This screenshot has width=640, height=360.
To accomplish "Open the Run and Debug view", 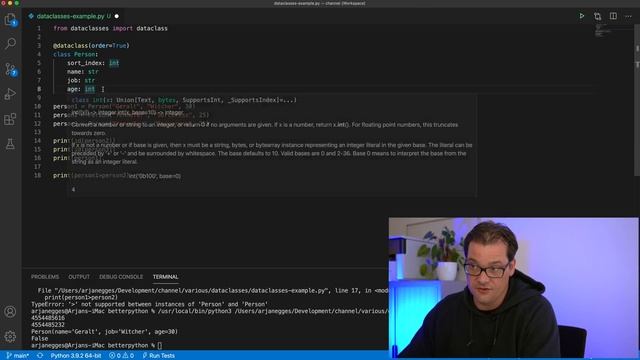I will pyautogui.click(x=10, y=94).
